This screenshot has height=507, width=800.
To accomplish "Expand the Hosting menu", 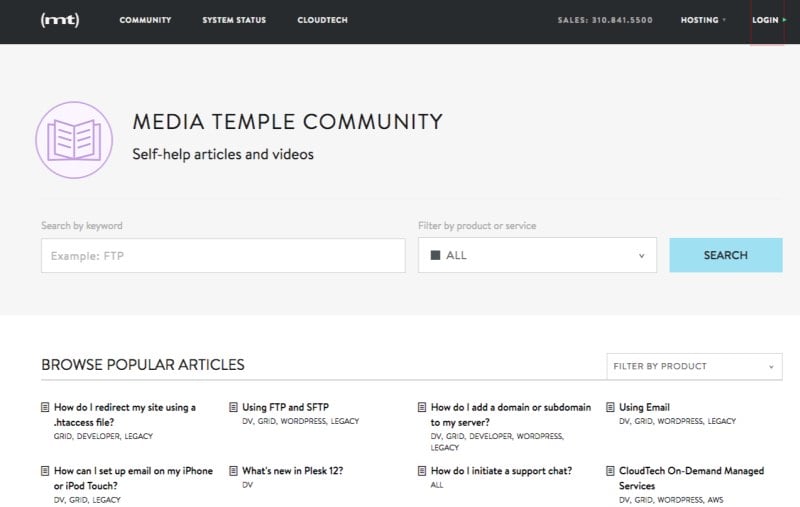I will click(703, 20).
